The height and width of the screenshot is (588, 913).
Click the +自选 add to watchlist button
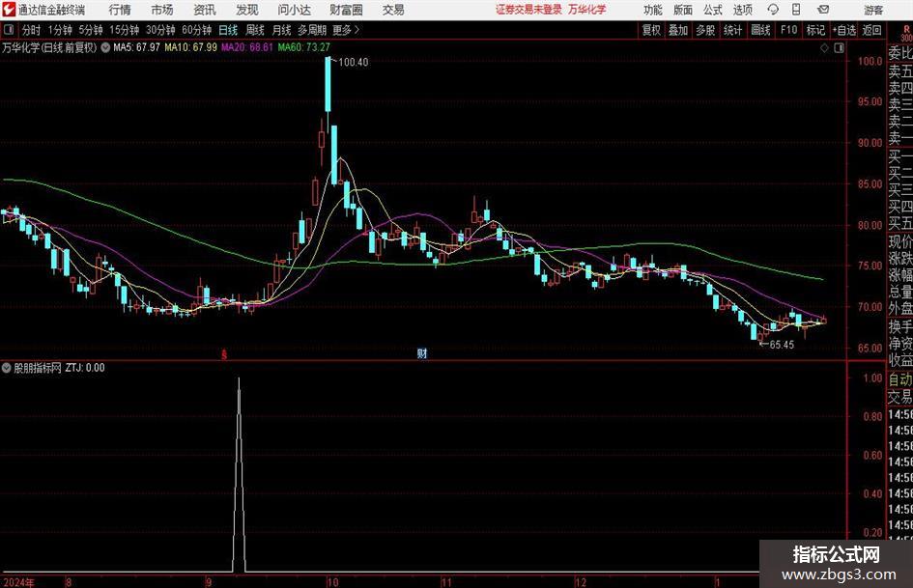[843, 30]
